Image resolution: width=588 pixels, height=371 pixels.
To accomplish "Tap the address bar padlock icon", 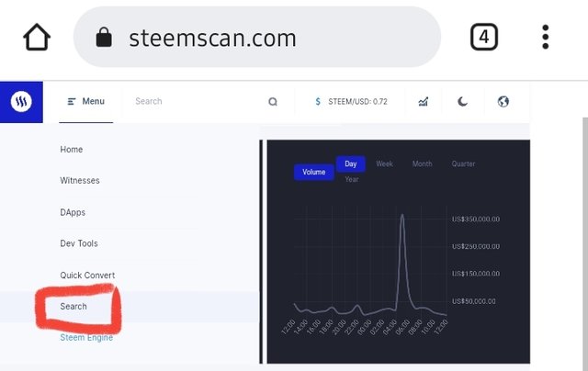I will (104, 38).
